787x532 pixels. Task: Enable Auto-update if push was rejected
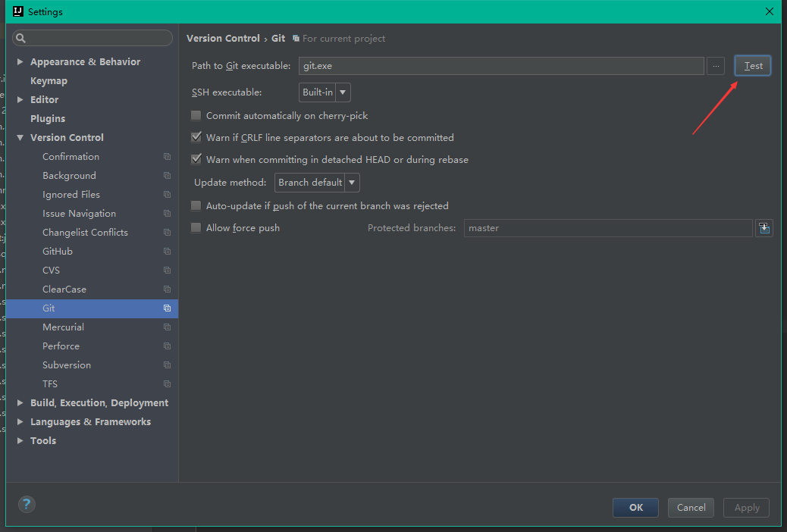(196, 206)
